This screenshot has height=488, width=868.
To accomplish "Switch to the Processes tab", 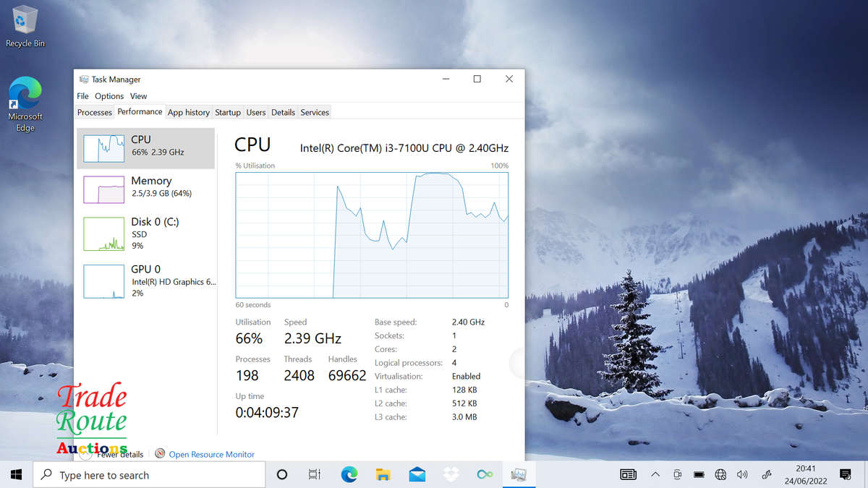I will coord(94,112).
